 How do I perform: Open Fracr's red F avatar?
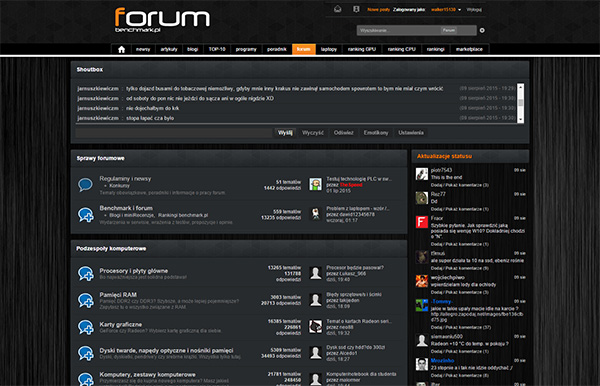tap(422, 222)
